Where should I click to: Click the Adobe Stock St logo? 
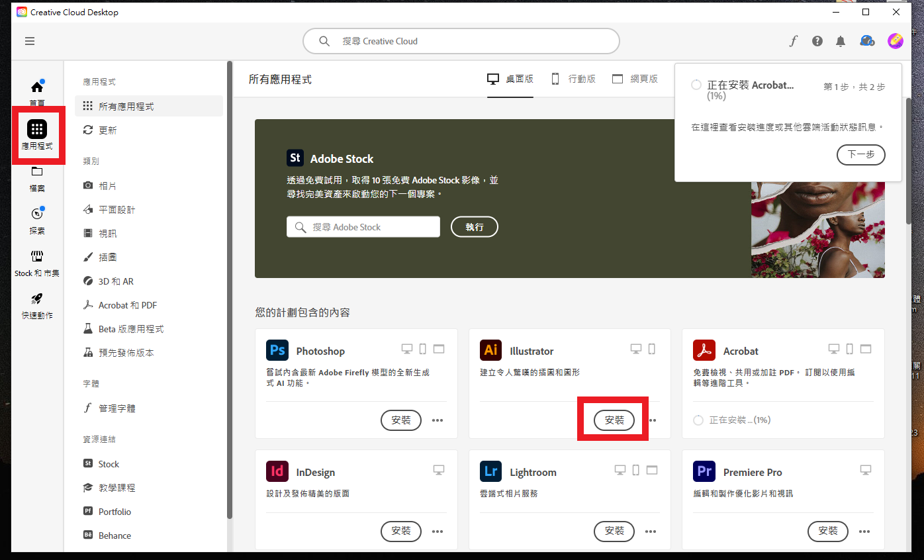tap(295, 158)
